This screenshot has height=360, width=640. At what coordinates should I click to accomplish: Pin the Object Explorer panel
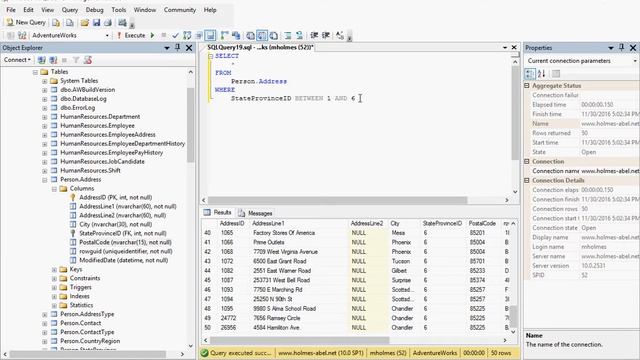coord(178,48)
